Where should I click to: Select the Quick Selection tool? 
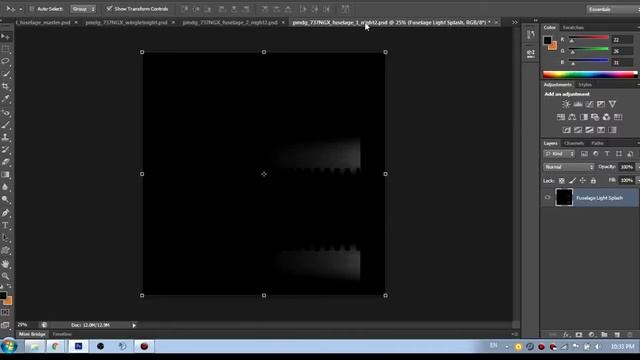(5, 74)
